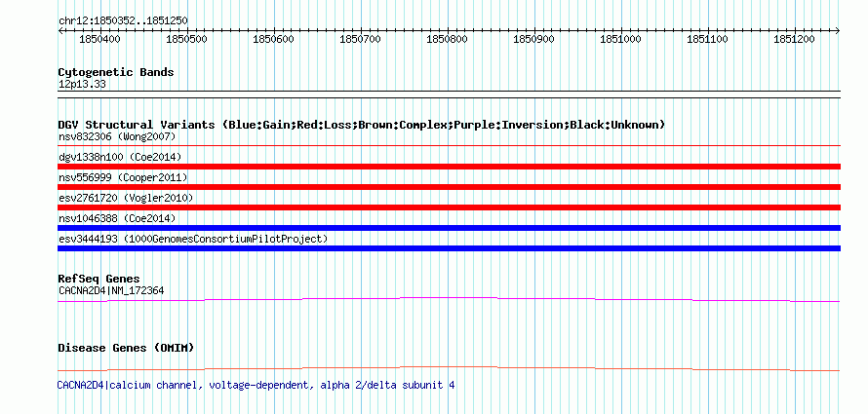
Task: Click ruler tick label 1851200
Action: coord(795,39)
